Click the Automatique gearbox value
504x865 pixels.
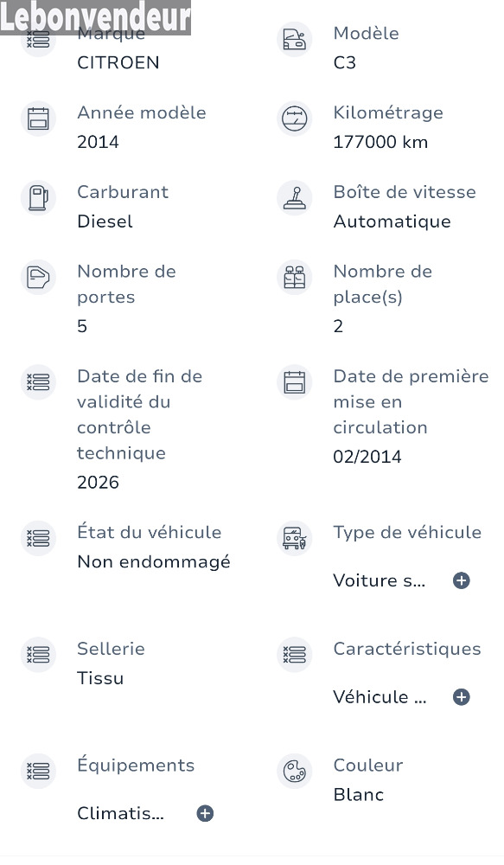tap(392, 221)
